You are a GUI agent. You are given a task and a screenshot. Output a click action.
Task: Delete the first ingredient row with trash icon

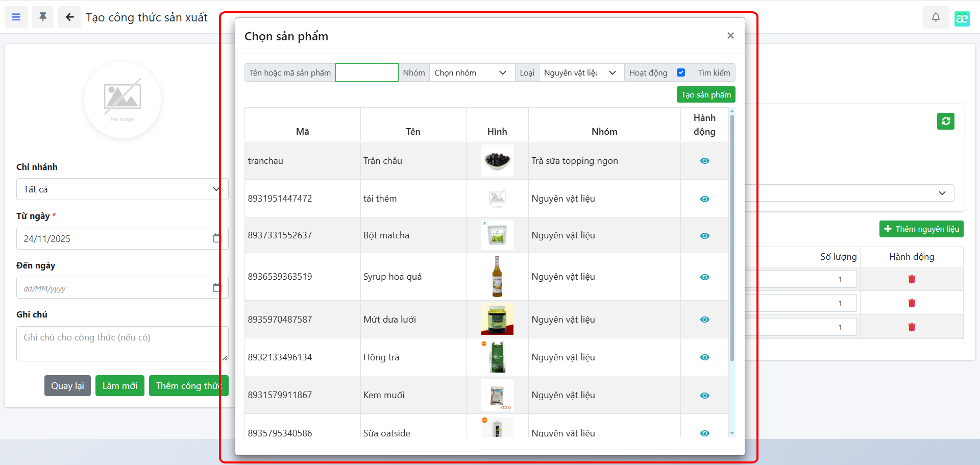click(911, 279)
